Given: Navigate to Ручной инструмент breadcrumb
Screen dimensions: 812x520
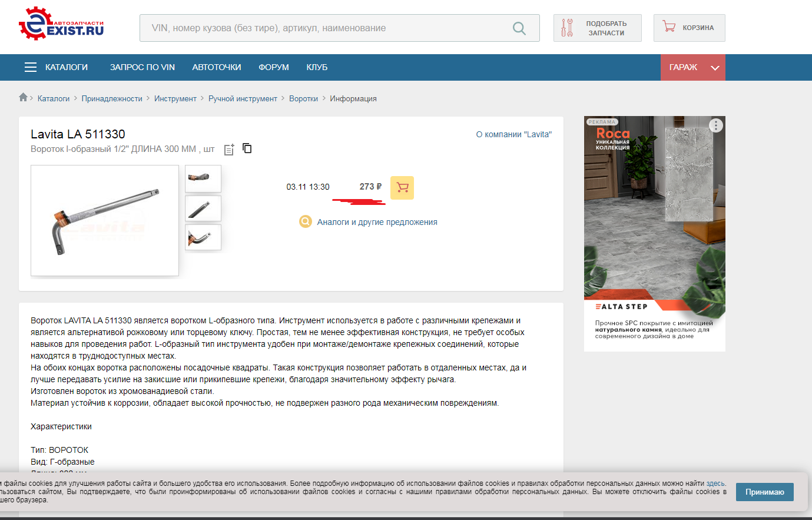Looking at the screenshot, I should click(243, 98).
